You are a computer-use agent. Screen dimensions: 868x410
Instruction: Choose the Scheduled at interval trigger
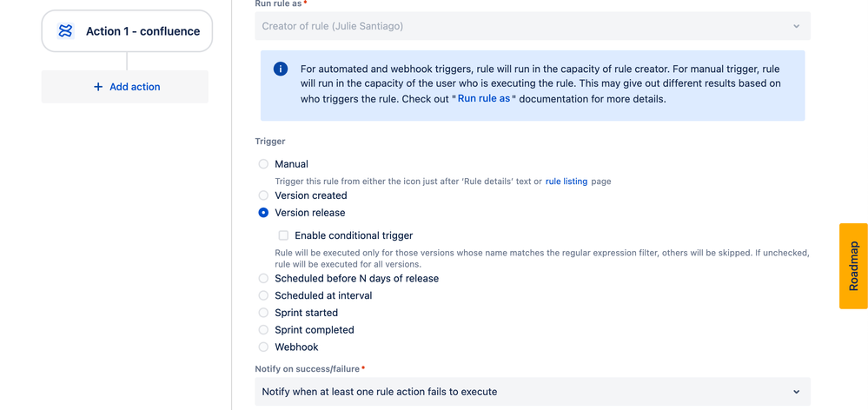[x=263, y=295]
